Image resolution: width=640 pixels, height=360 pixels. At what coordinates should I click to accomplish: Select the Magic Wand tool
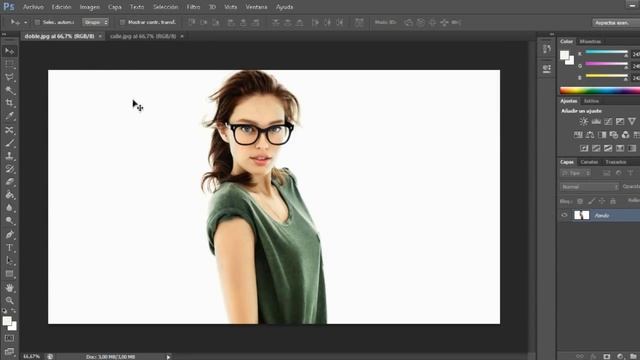pos(9,91)
